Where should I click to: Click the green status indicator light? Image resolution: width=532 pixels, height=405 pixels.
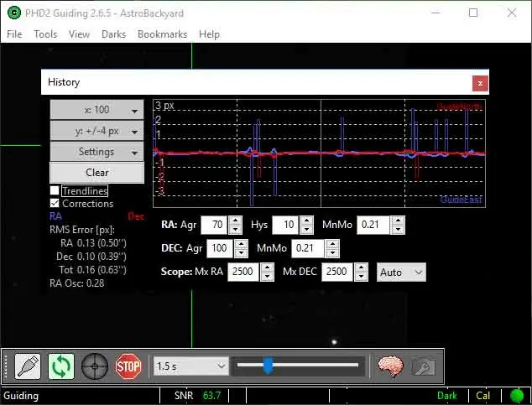click(x=517, y=396)
